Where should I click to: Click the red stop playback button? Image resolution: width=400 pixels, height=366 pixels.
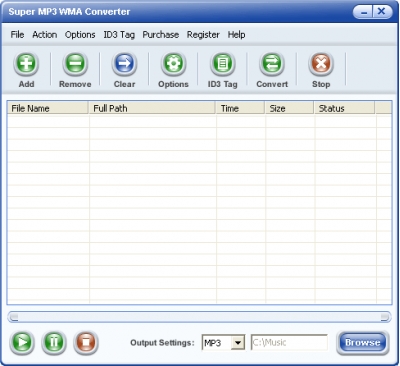pos(86,342)
